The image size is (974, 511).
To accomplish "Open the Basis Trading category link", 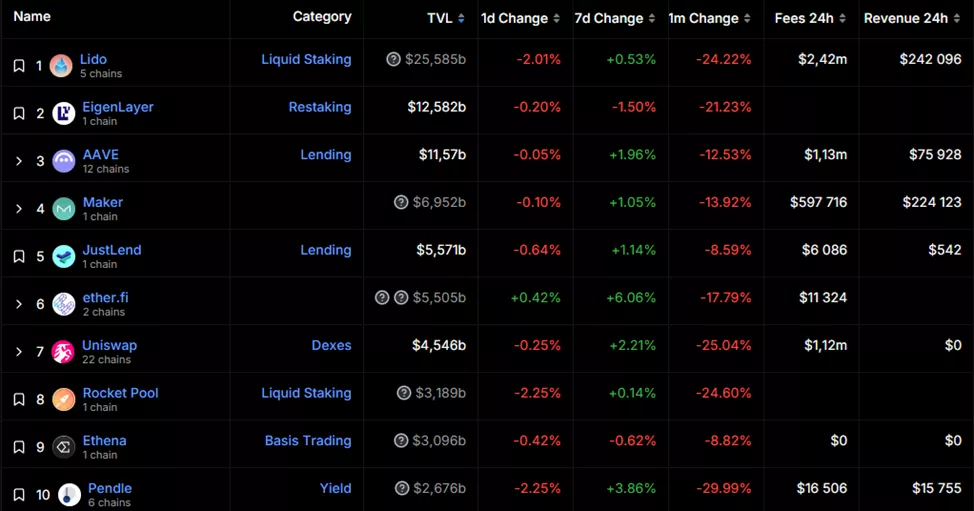I will (x=308, y=441).
